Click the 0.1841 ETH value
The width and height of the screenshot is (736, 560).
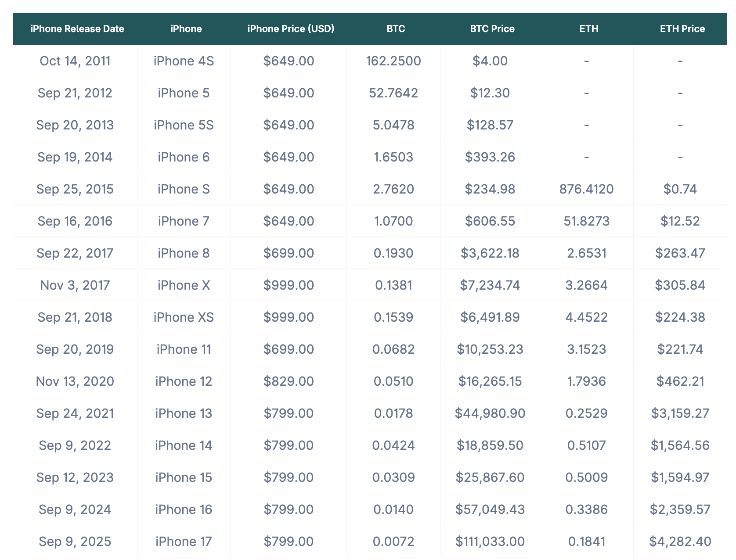tap(587, 542)
